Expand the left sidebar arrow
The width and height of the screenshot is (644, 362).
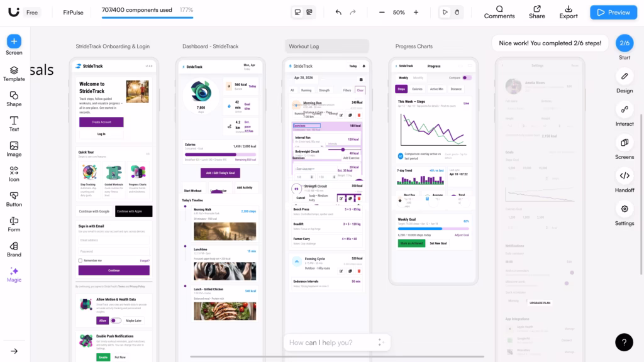14,351
